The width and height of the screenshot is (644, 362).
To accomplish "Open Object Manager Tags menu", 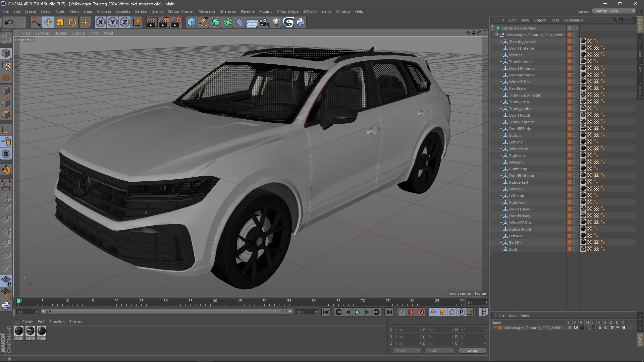I will point(555,20).
